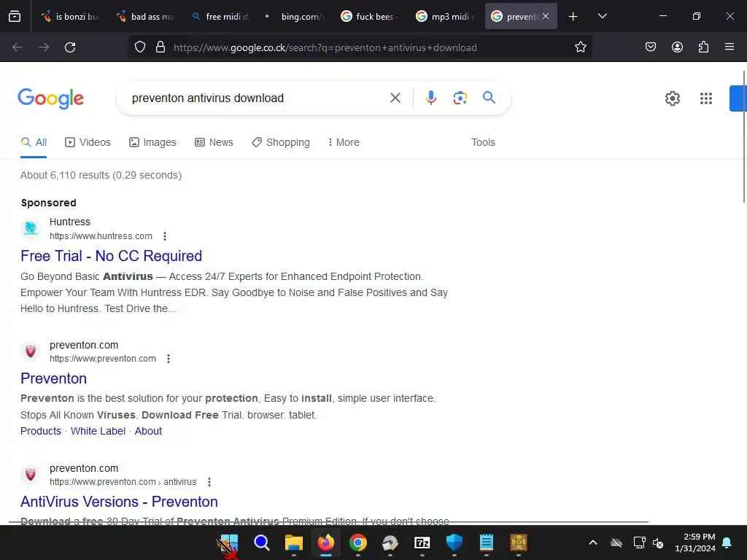The height and width of the screenshot is (560, 747).
Task: Open Google quick settings gear
Action: [672, 98]
